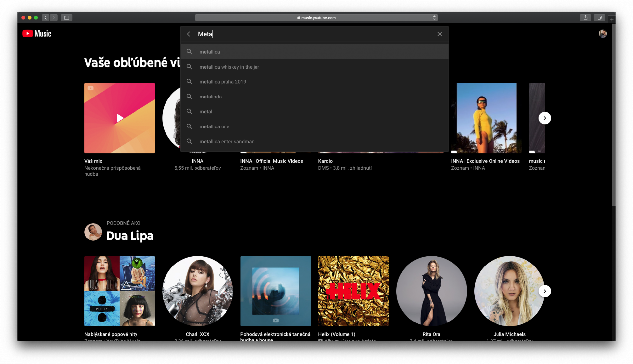The height and width of the screenshot is (364, 633).
Task: Click the 'Charli XCX' name
Action: [197, 334]
